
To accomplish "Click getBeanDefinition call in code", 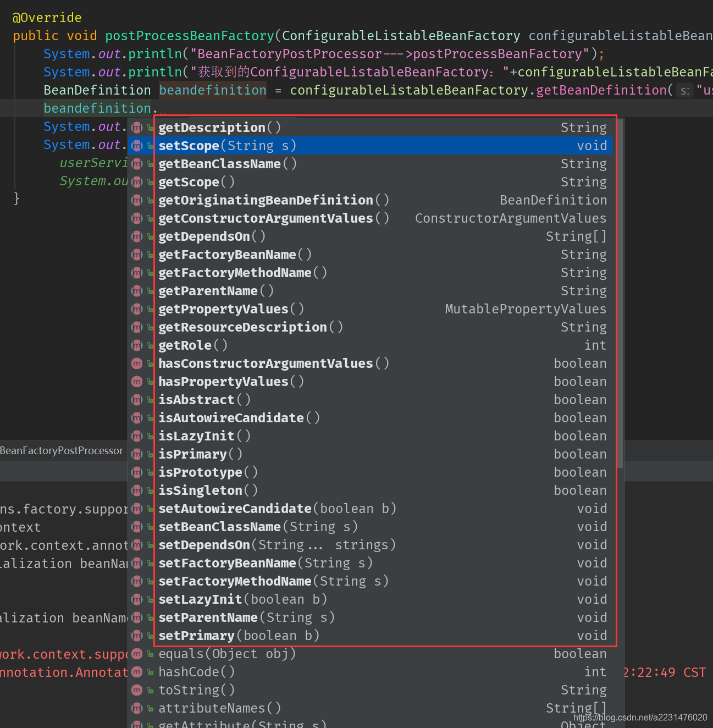I will [601, 90].
